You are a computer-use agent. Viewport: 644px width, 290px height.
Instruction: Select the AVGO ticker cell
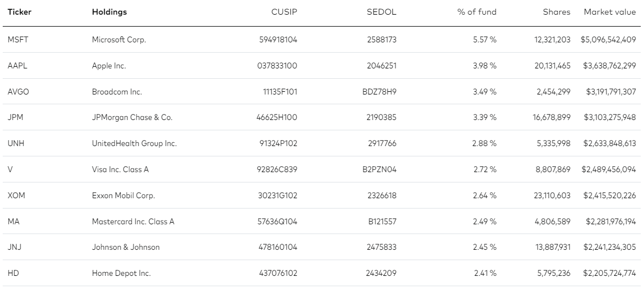(x=18, y=92)
